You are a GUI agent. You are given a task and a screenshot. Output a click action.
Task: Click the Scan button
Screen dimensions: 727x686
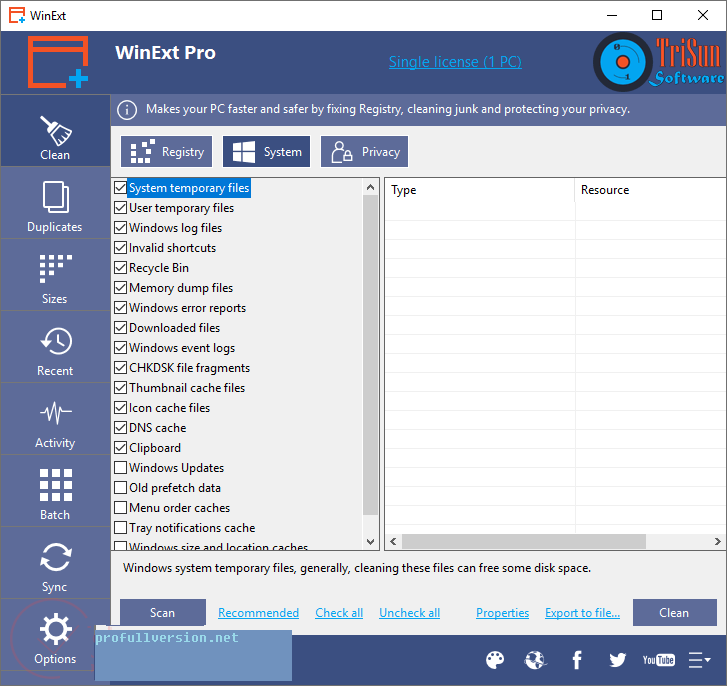pyautogui.click(x=163, y=613)
